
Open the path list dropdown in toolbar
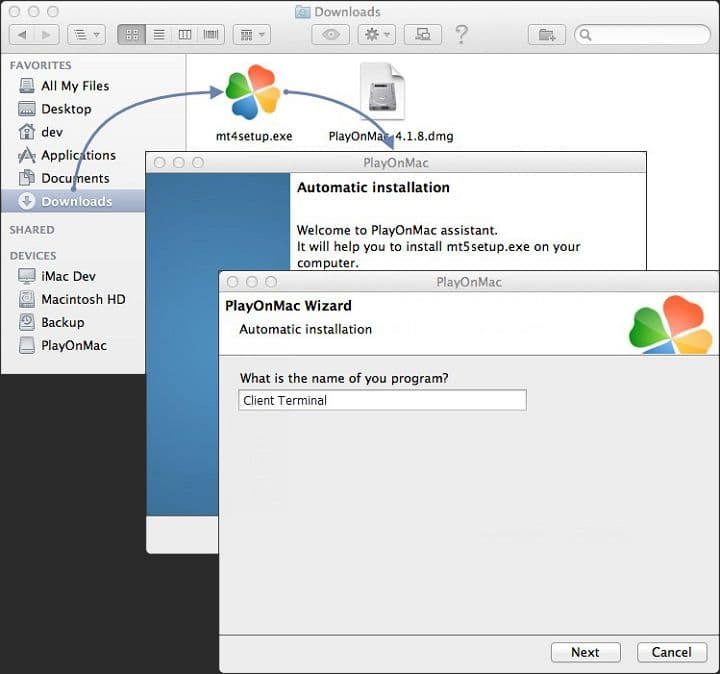pos(86,35)
